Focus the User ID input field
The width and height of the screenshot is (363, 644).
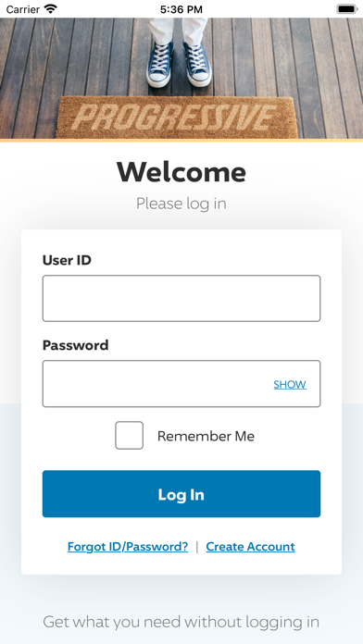181,298
